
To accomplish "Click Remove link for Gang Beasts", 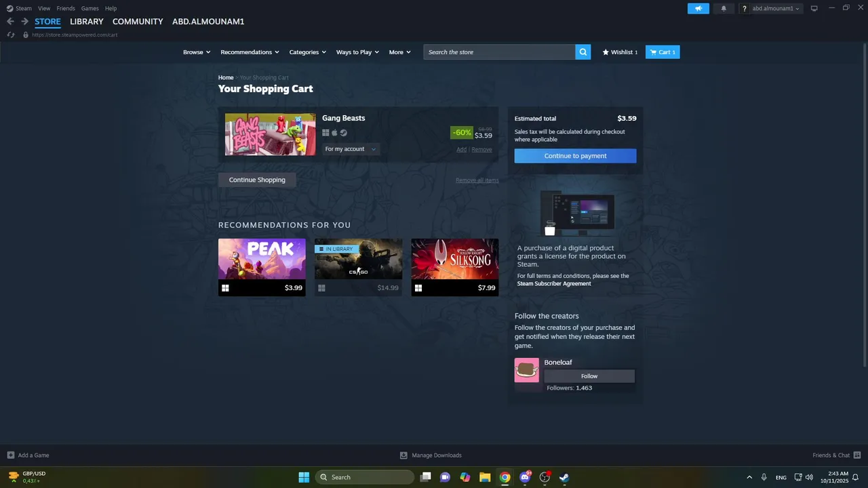I will [x=481, y=149].
